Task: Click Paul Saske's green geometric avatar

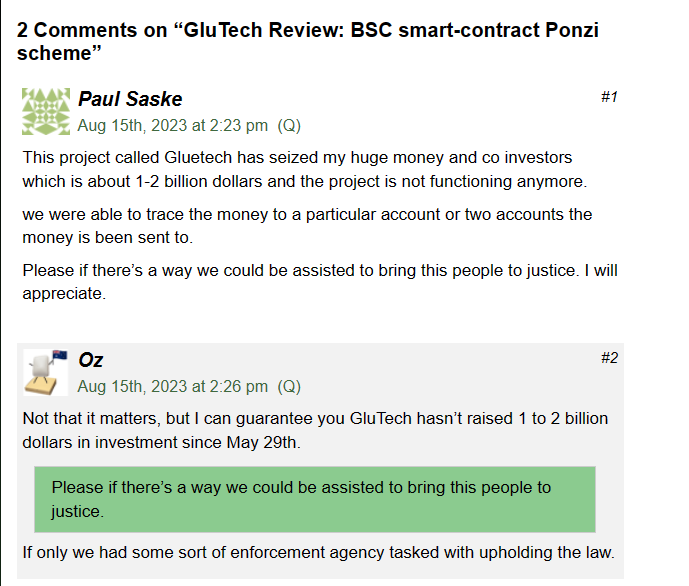Action: click(46, 111)
